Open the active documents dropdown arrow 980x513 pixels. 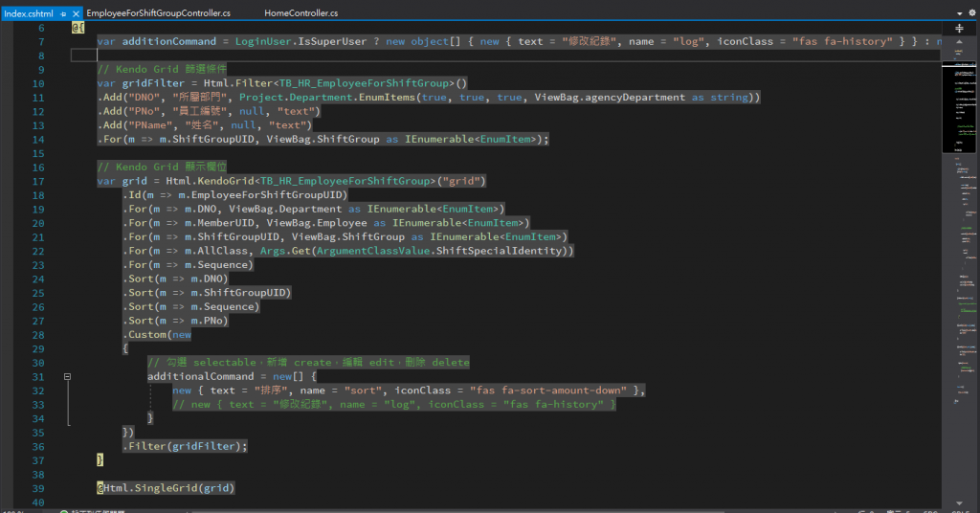[x=959, y=13]
